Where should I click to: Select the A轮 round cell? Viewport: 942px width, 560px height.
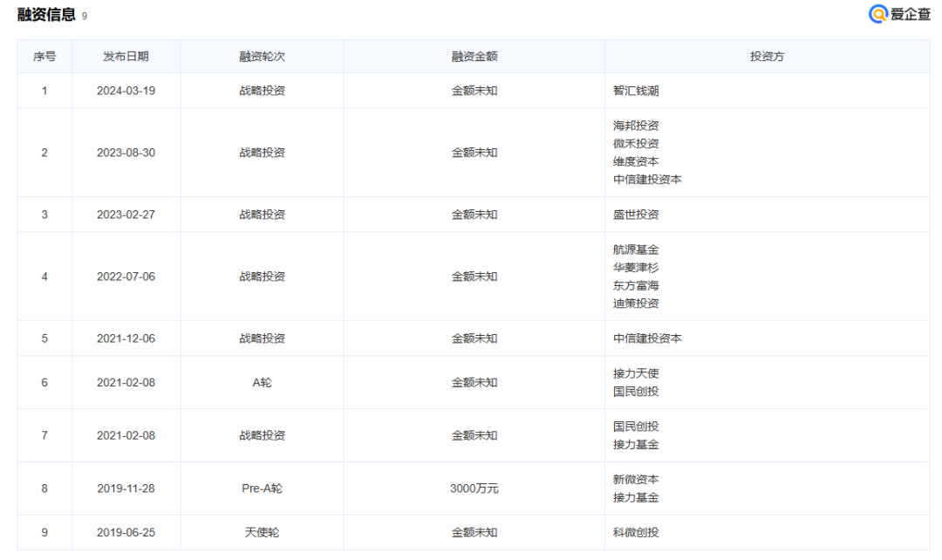(262, 383)
